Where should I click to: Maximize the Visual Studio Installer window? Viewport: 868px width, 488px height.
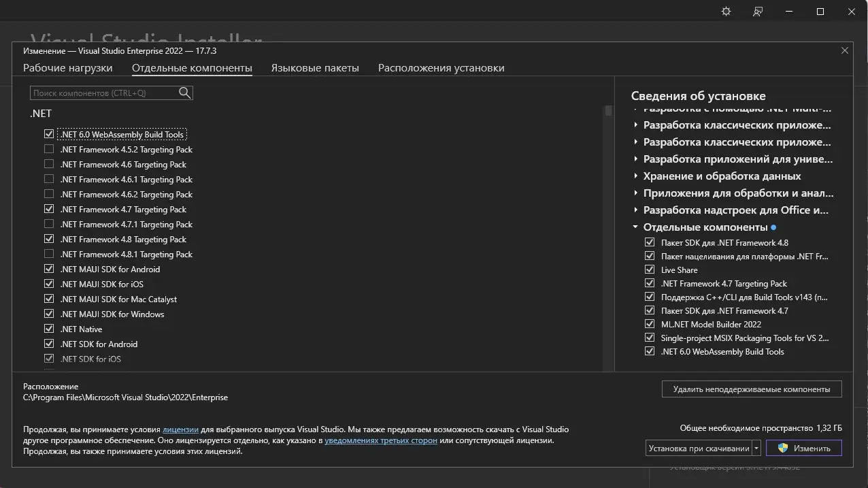(x=820, y=12)
